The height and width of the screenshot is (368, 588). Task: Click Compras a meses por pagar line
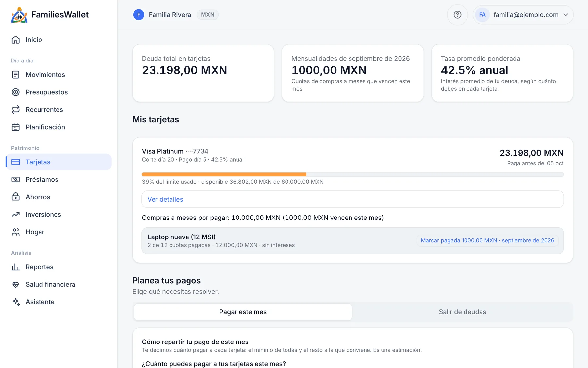click(263, 218)
